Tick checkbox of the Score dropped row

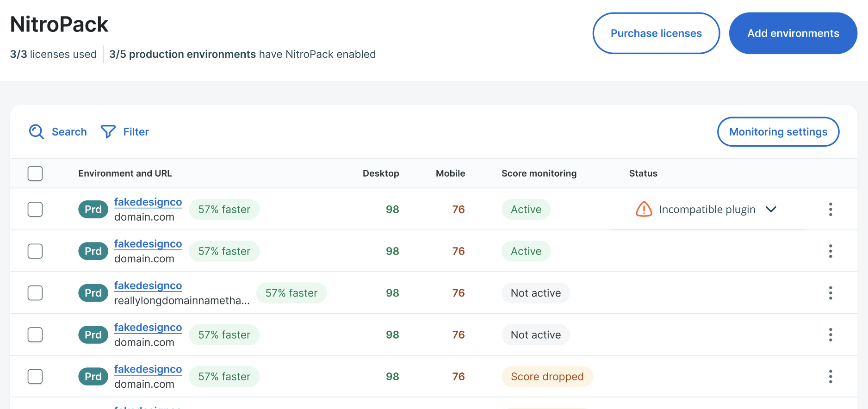(35, 377)
